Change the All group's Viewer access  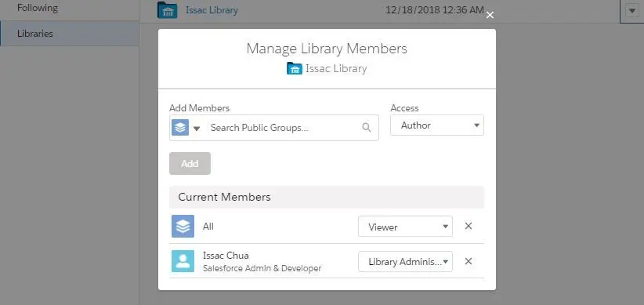pos(405,227)
